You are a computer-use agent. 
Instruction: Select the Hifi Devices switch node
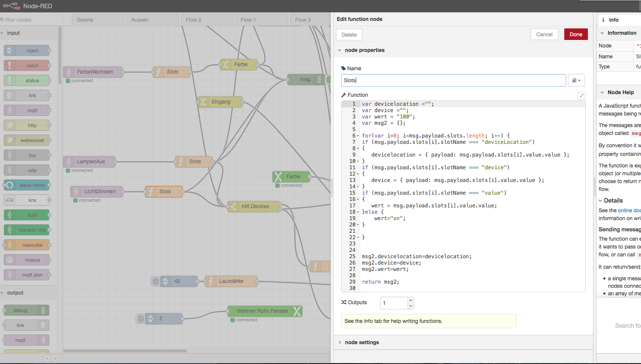pos(254,206)
